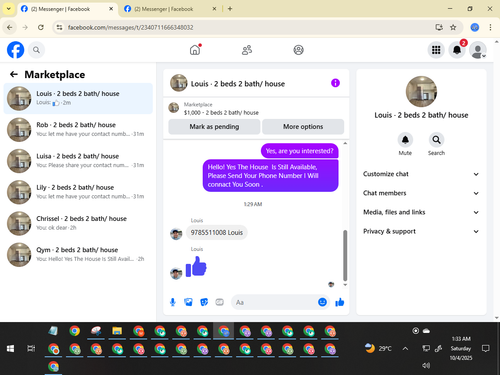Open the Lily 2 beds conversation
This screenshot has height=375, width=500.
[x=78, y=192]
